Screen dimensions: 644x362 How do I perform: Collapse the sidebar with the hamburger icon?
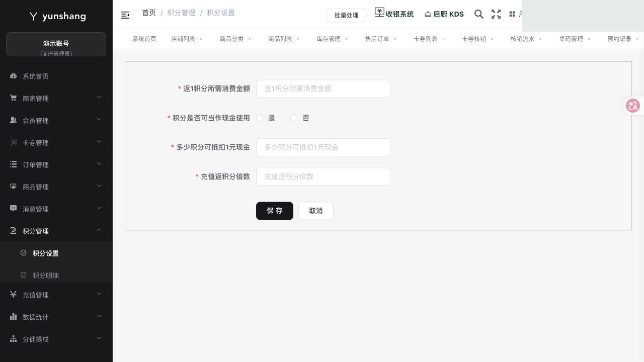125,15
